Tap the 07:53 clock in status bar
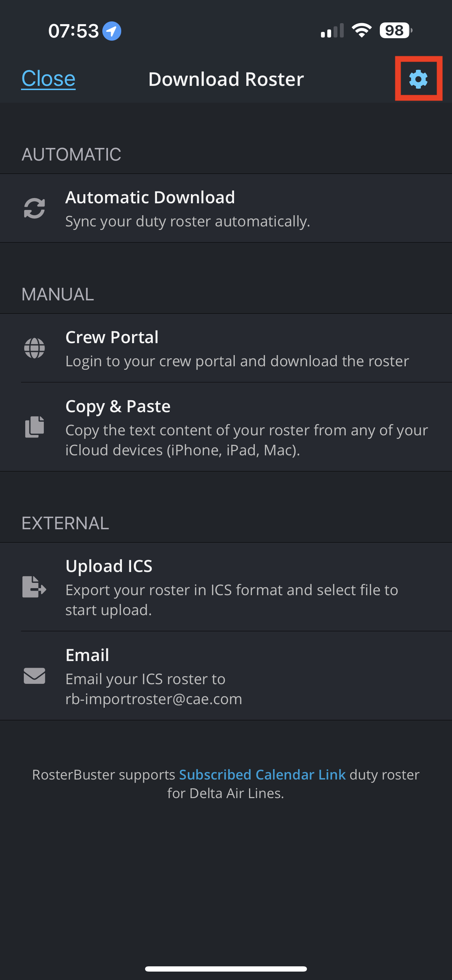The image size is (452, 980). [74, 31]
